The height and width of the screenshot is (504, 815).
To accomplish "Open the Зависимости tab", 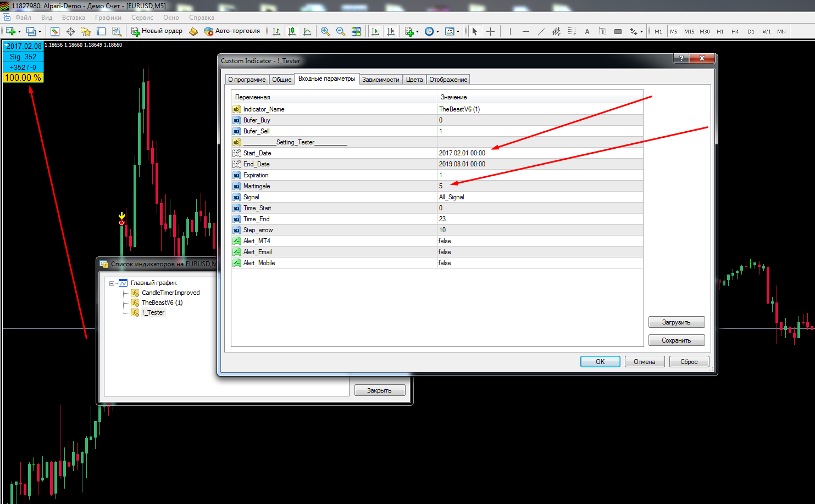I will coord(381,80).
